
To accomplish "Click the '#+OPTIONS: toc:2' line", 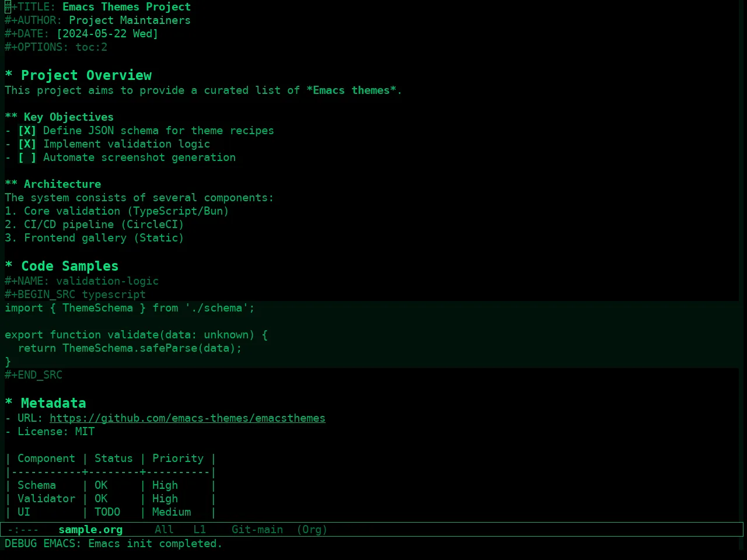I will click(56, 47).
